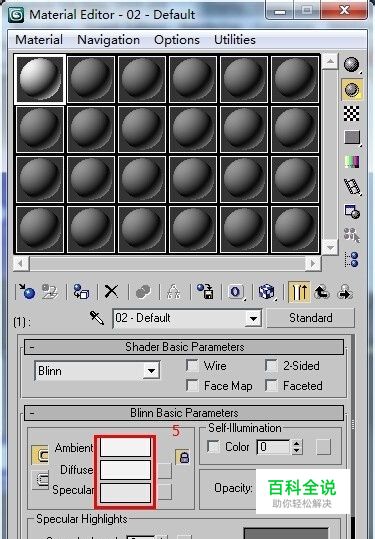Click the Standard material type button
Screen dimensions: 375x539
click(310, 318)
